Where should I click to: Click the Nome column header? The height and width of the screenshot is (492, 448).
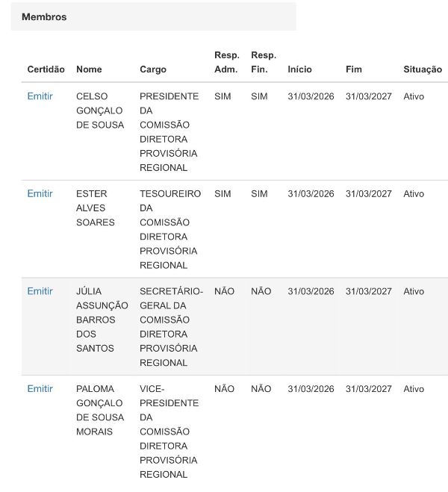(x=89, y=69)
